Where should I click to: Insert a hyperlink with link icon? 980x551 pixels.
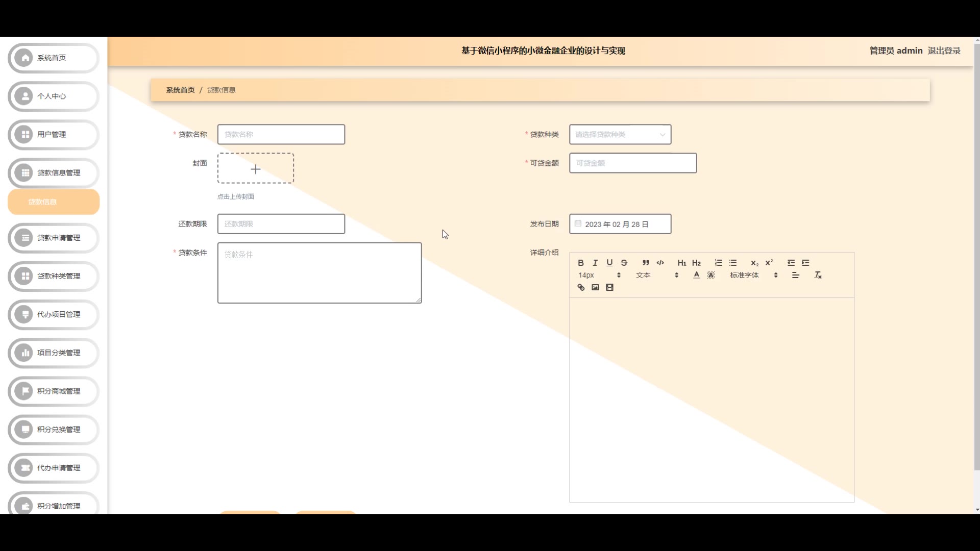pos(581,287)
